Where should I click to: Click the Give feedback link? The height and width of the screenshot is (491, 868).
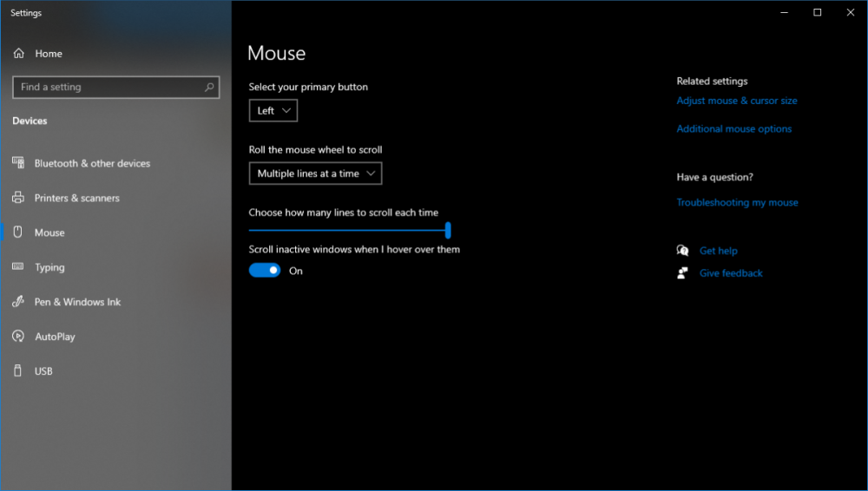point(731,273)
